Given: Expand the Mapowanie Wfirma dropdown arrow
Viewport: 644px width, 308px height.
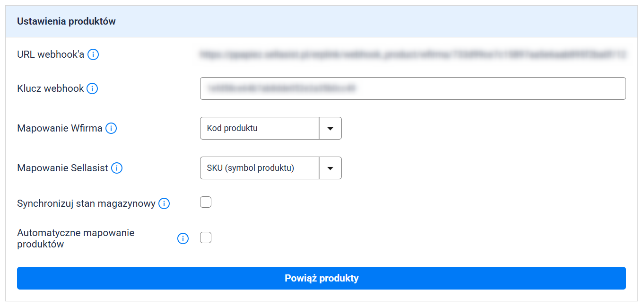Looking at the screenshot, I should (x=331, y=128).
